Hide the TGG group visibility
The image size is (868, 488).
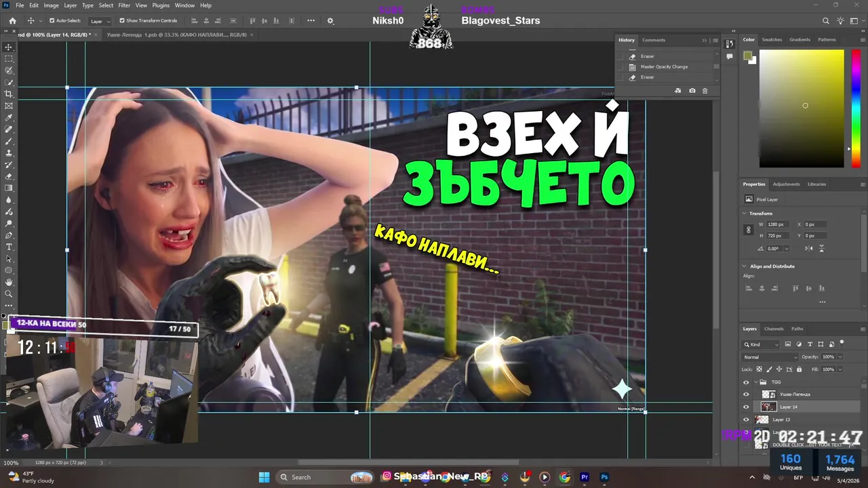tap(746, 382)
